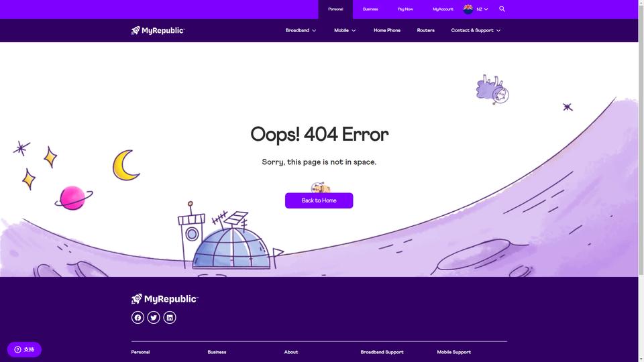
Task: Open the search magnifier icon
Action: click(502, 9)
